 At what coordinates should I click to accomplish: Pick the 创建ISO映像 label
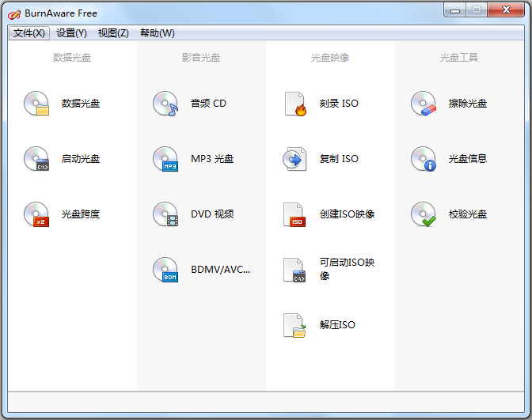(347, 214)
